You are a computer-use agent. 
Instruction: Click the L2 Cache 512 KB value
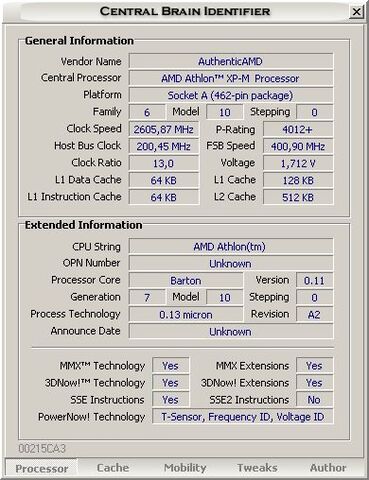298,197
